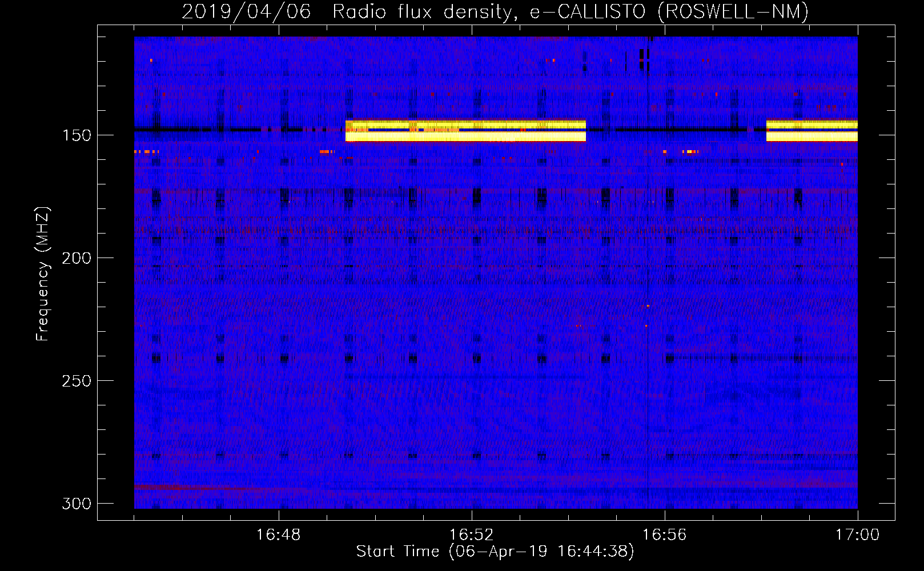
Task: Click the 16:48 time axis label
Action: [x=278, y=535]
